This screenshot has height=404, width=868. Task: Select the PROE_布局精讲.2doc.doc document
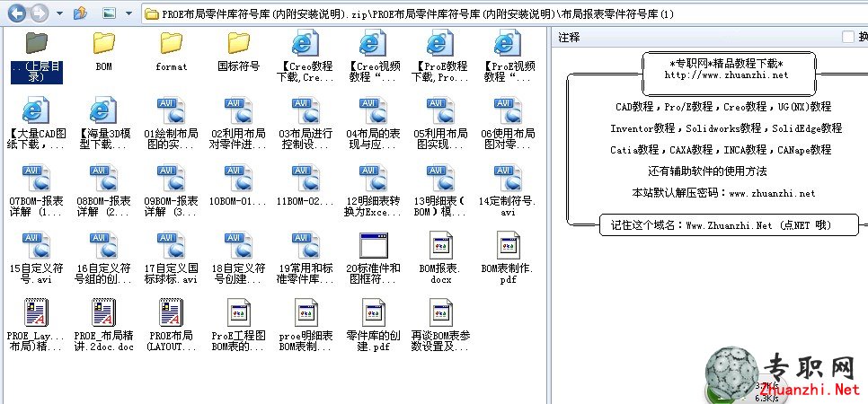(103, 325)
